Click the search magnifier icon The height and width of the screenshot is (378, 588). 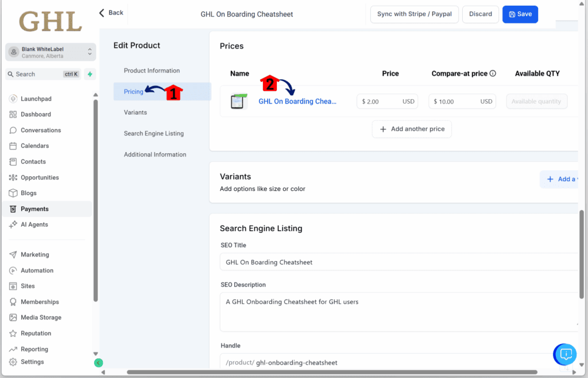coord(10,74)
